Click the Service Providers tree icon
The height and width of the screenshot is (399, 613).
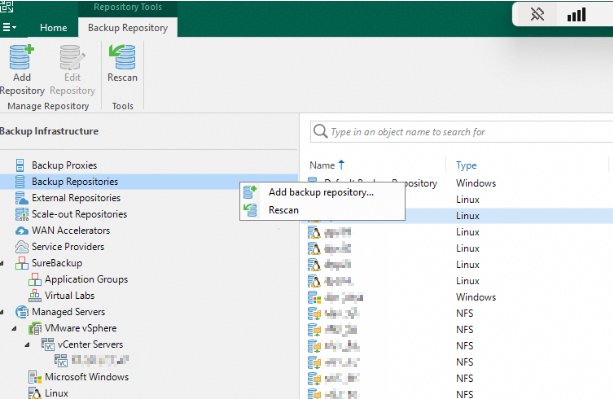22,247
